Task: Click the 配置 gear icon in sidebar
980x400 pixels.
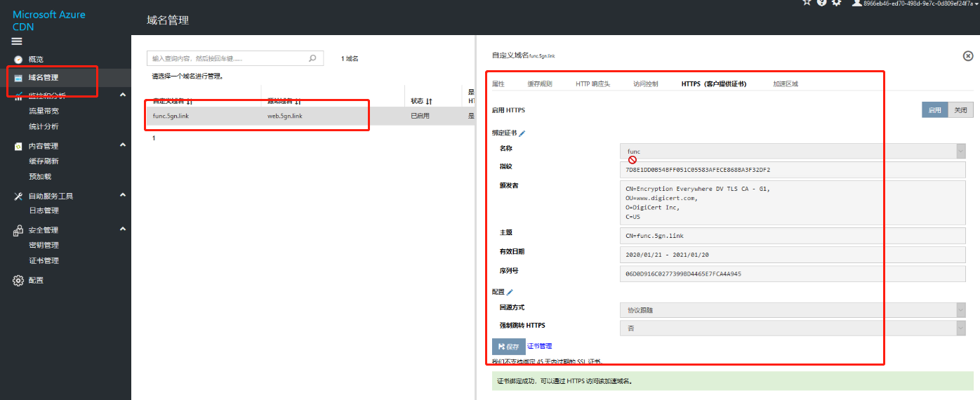Action: (18, 280)
